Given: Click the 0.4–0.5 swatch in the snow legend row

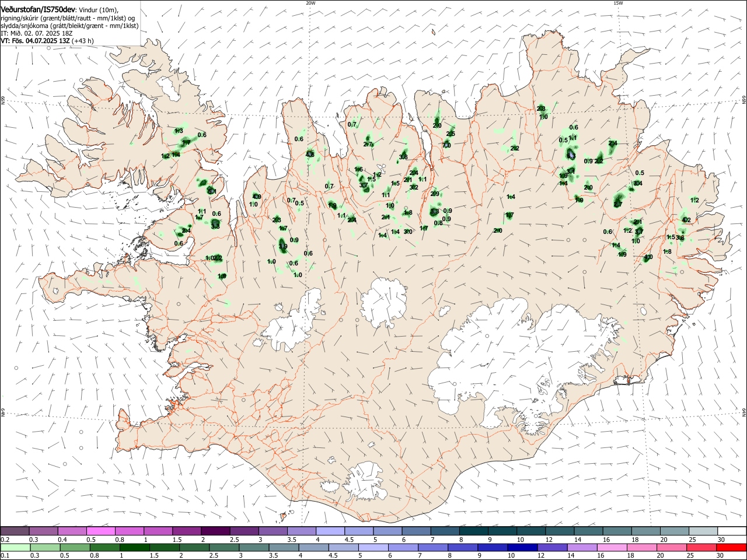Looking at the screenshot, I should click(72, 531).
